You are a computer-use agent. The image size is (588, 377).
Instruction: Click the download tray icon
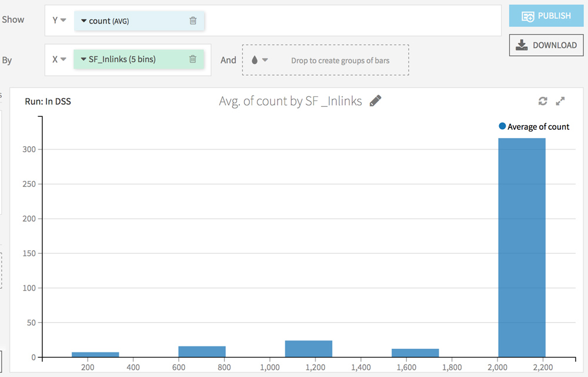tap(522, 45)
